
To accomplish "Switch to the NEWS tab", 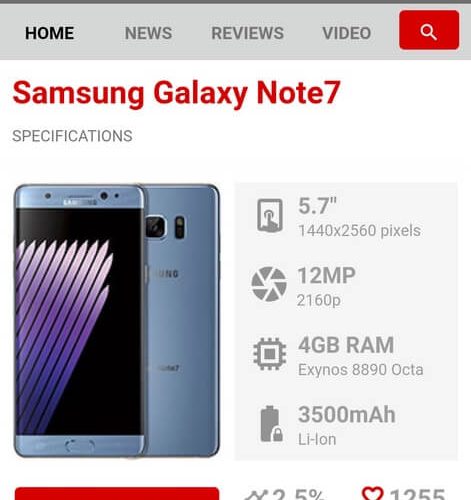I will [148, 33].
